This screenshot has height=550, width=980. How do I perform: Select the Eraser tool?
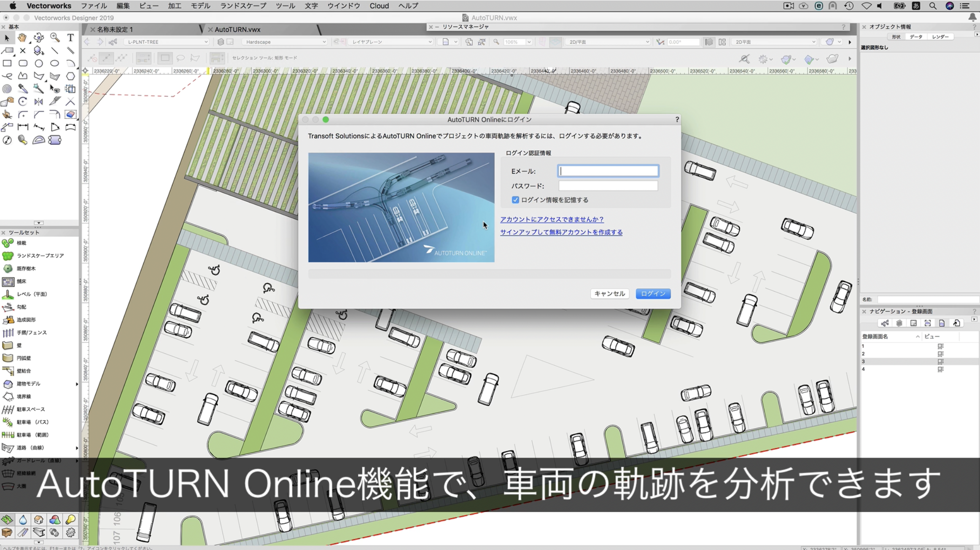(70, 114)
